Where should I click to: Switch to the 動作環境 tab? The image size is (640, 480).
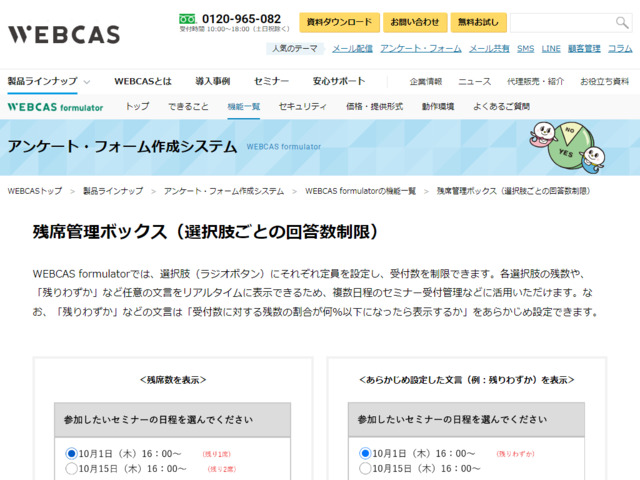coord(438,107)
